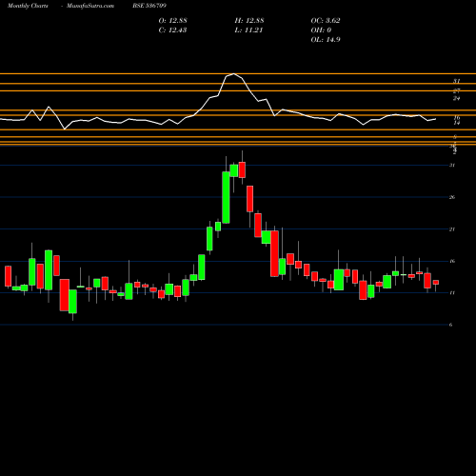
Task: Click the price axis label 26
Action: [452, 197]
